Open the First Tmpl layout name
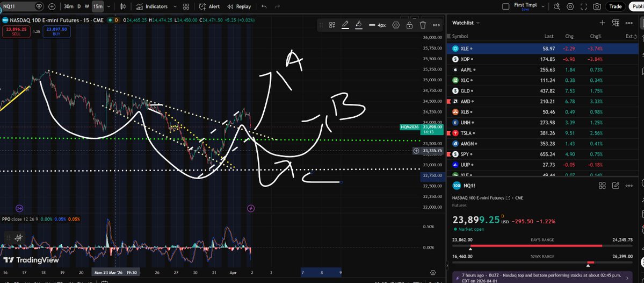 pyautogui.click(x=525, y=6)
